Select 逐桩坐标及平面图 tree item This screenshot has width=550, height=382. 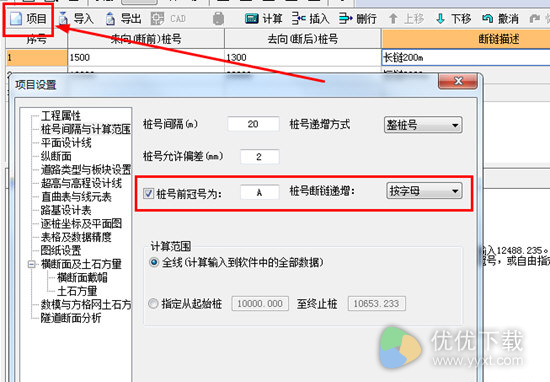pyautogui.click(x=81, y=223)
